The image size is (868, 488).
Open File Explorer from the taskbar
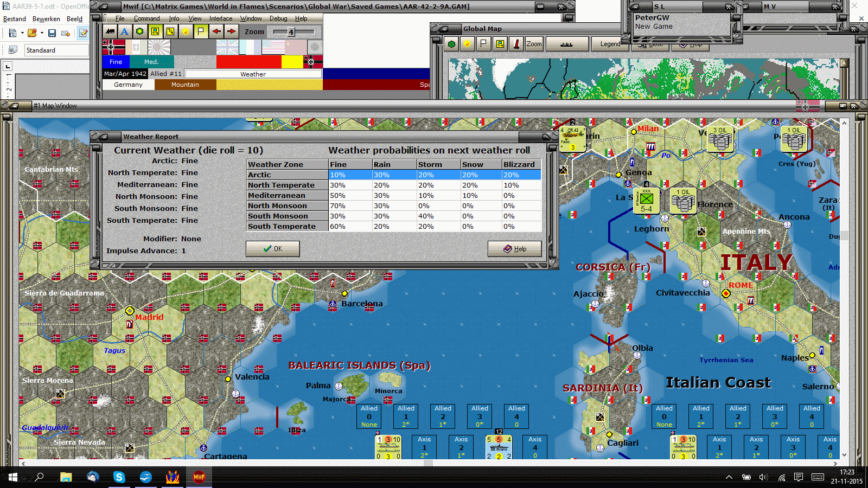pos(66,477)
